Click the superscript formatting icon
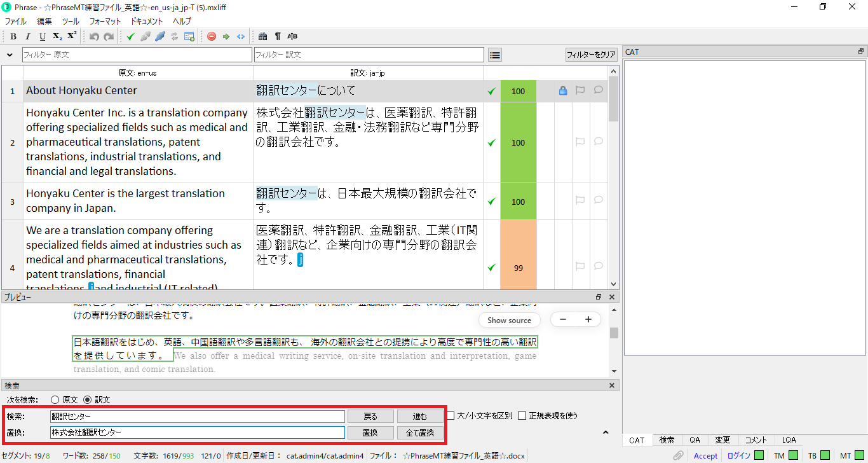The height and width of the screenshot is (463, 868). coord(72,36)
